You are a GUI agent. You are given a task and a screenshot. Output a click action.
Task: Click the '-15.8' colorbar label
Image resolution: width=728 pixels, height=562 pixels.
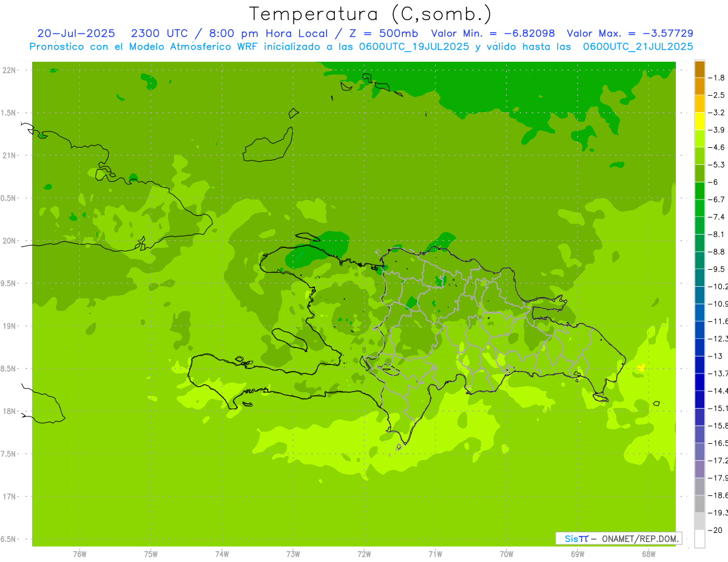pos(718,426)
